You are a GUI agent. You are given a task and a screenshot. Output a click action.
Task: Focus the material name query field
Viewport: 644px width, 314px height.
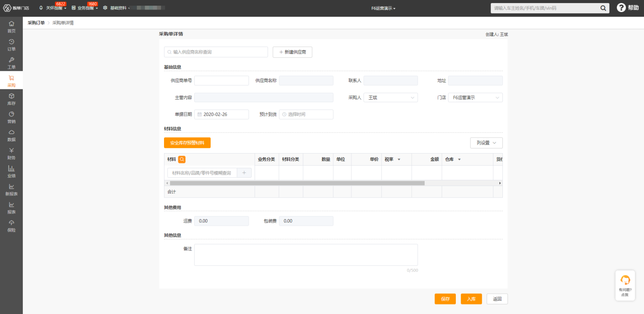click(202, 173)
